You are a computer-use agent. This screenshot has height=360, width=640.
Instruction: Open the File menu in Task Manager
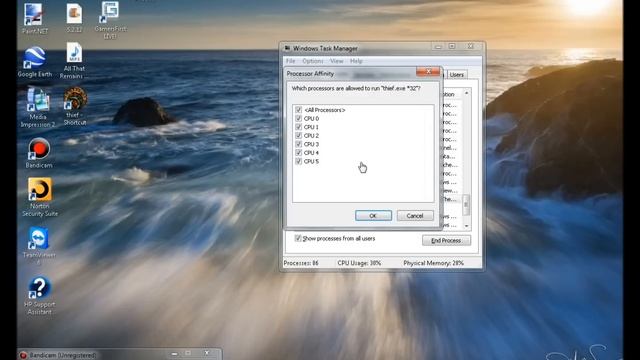coord(291,61)
